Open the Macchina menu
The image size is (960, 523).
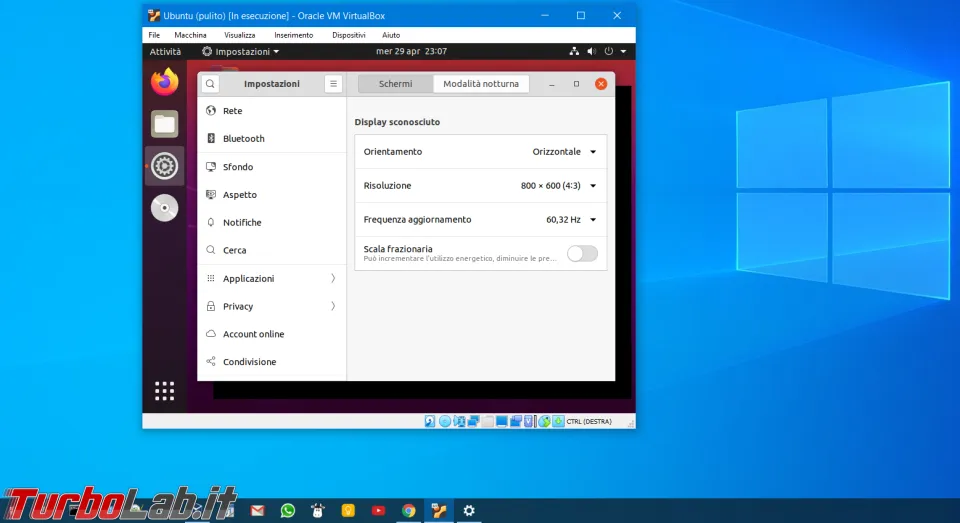pyautogui.click(x=190, y=35)
